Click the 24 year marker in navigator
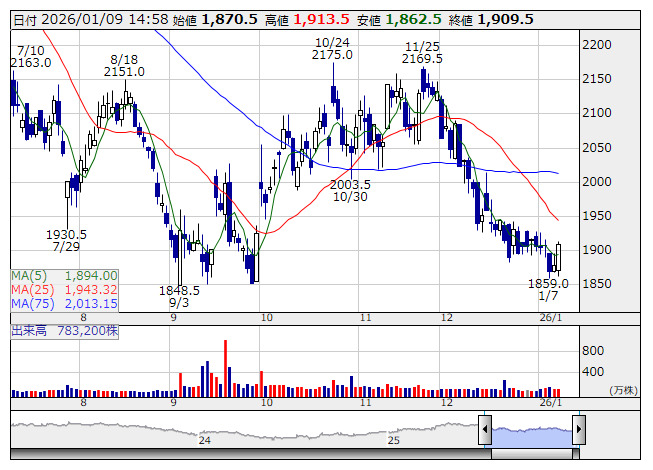Viewport: 653px width, 470px height. click(204, 440)
